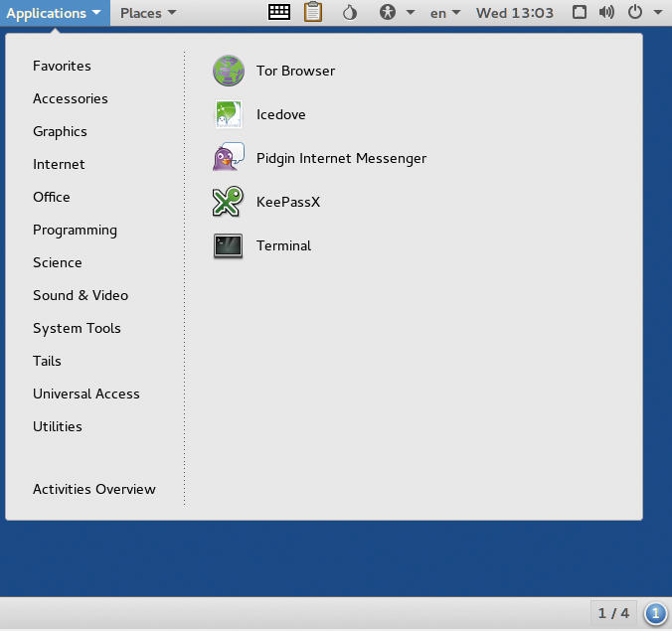
Task: Choose the Internet category
Action: [x=59, y=165]
